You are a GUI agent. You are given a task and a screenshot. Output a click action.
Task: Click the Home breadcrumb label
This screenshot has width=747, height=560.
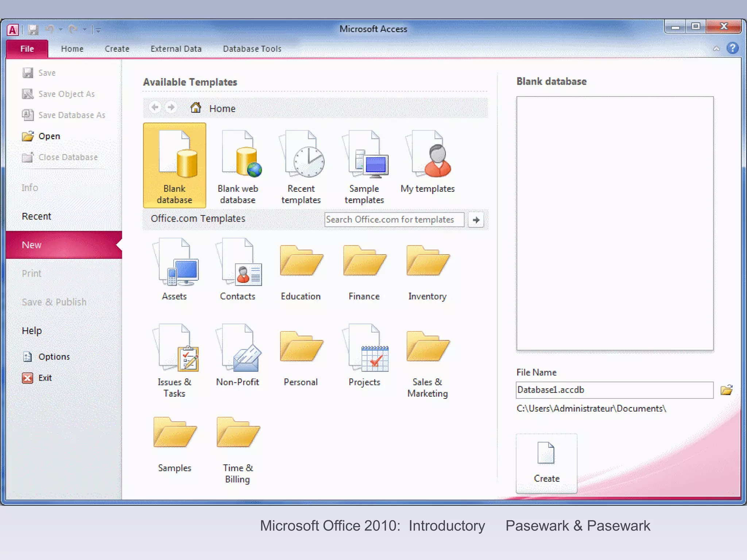click(222, 109)
